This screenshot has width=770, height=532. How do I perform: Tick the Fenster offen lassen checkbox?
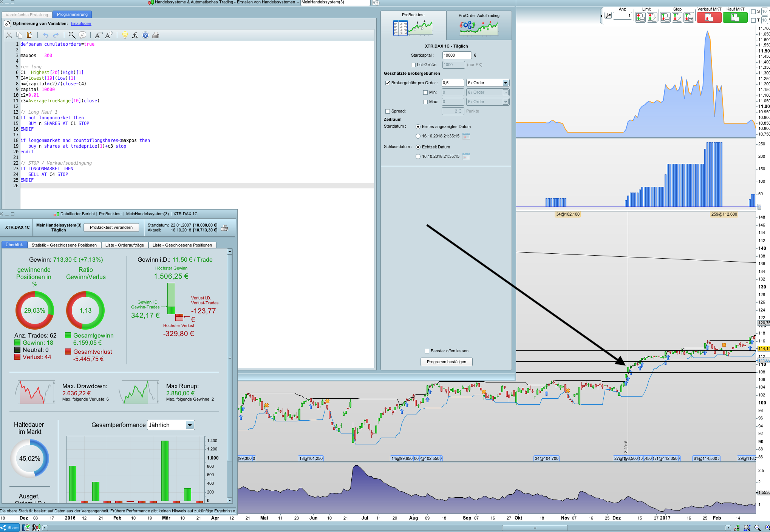pyautogui.click(x=427, y=351)
